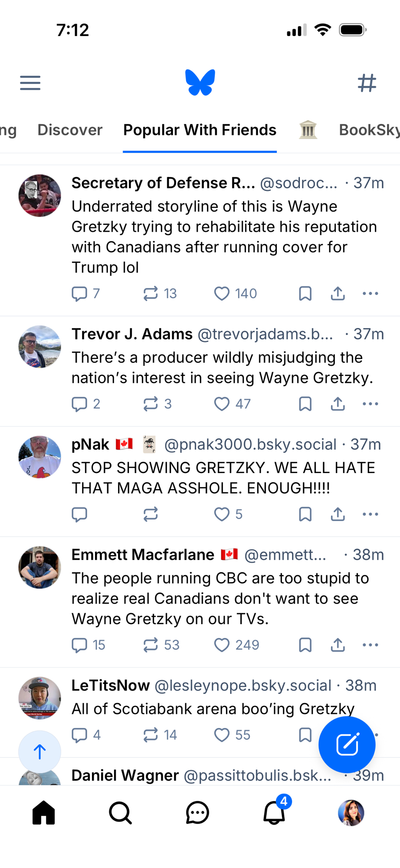Tap Emmett Macfarlane's avatar photo
Screen dimensions: 400x868
pyautogui.click(x=39, y=567)
